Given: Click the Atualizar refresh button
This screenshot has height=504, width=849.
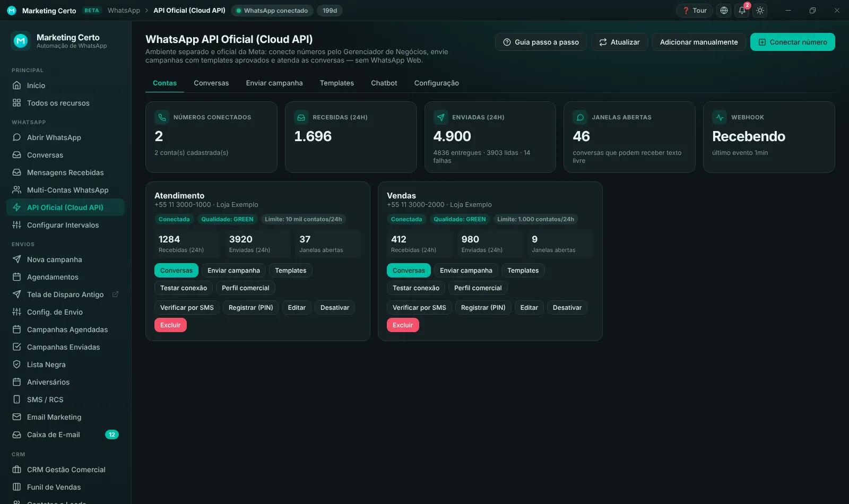Looking at the screenshot, I should 619,42.
